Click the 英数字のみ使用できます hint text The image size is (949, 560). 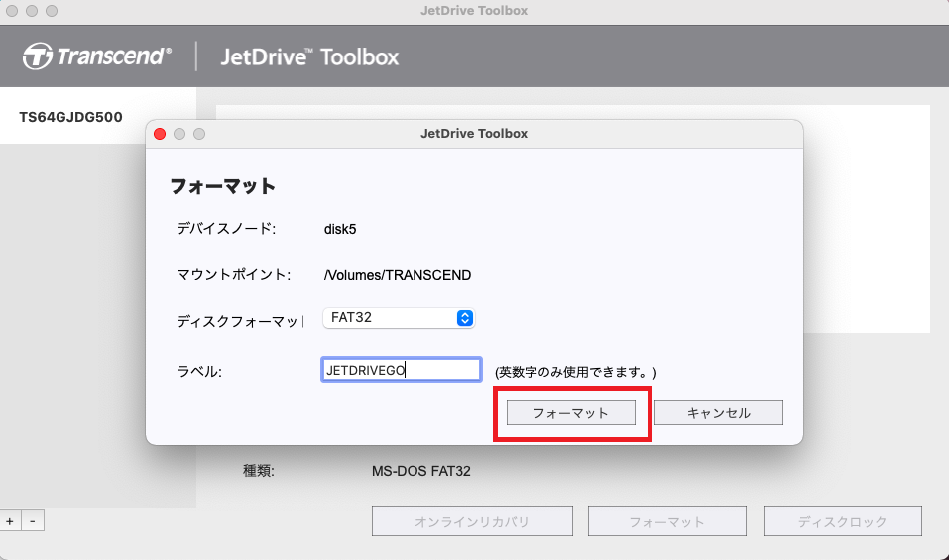tap(575, 372)
